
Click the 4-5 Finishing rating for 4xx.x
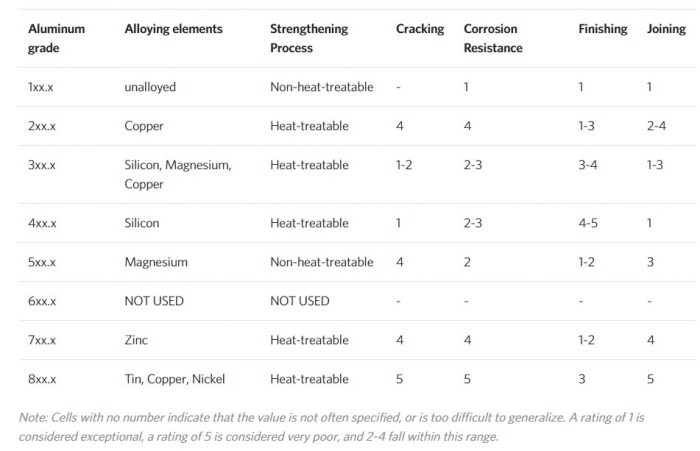[x=591, y=223]
